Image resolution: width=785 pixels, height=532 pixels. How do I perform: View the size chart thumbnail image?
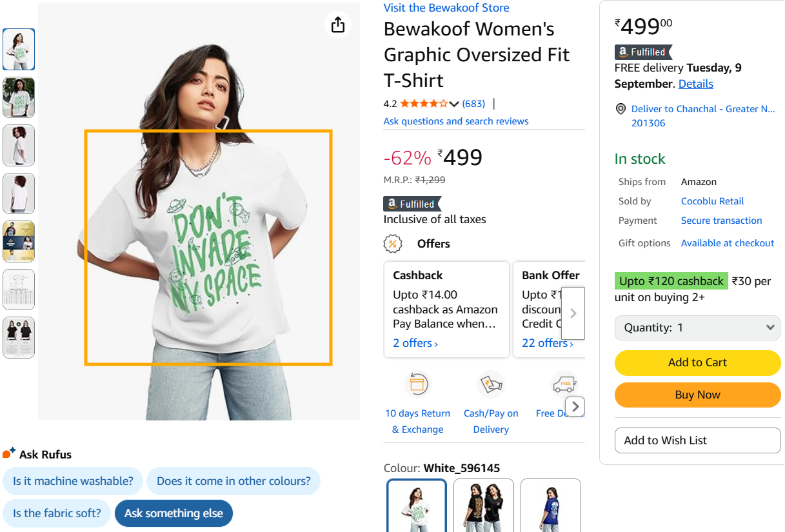[x=19, y=290]
